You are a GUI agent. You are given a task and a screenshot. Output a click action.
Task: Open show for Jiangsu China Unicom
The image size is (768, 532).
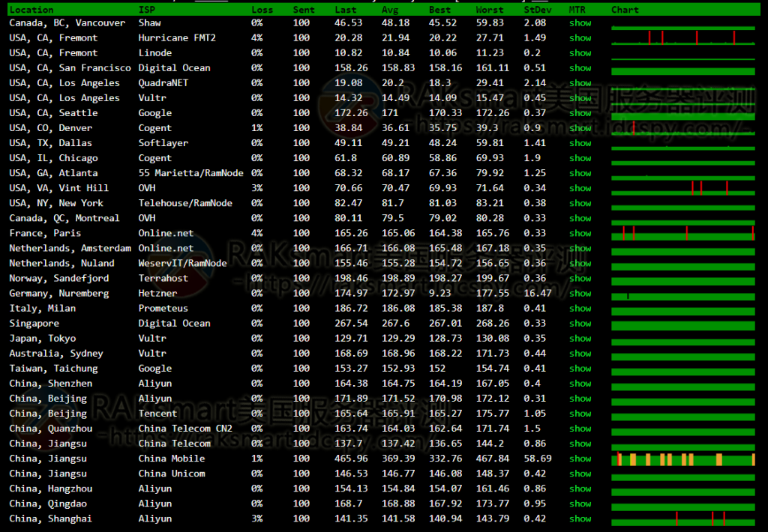coord(580,474)
